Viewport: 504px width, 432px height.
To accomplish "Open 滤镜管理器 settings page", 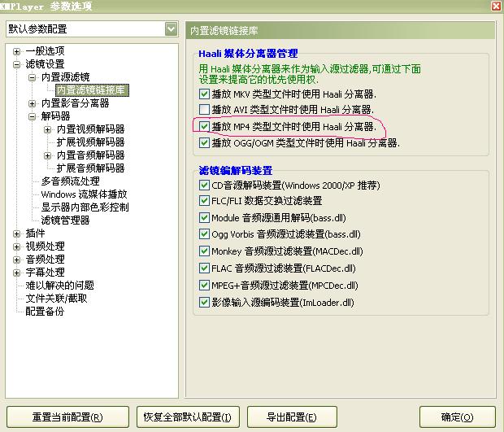I will click(65, 220).
